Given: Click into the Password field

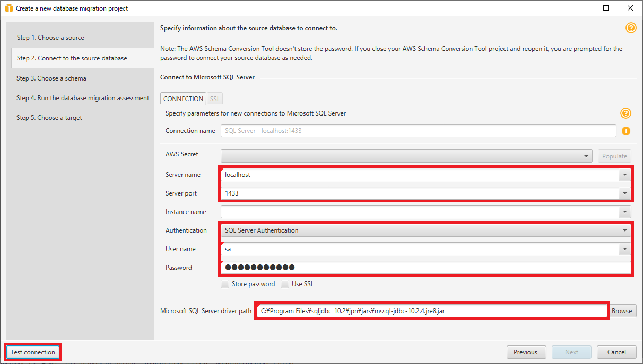Looking at the screenshot, I should tap(424, 268).
